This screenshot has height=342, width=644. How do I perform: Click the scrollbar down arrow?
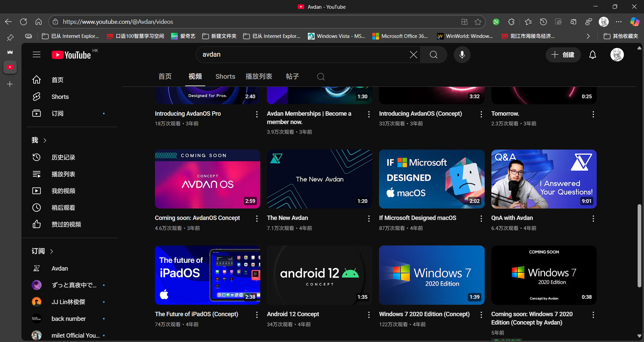(x=639, y=336)
